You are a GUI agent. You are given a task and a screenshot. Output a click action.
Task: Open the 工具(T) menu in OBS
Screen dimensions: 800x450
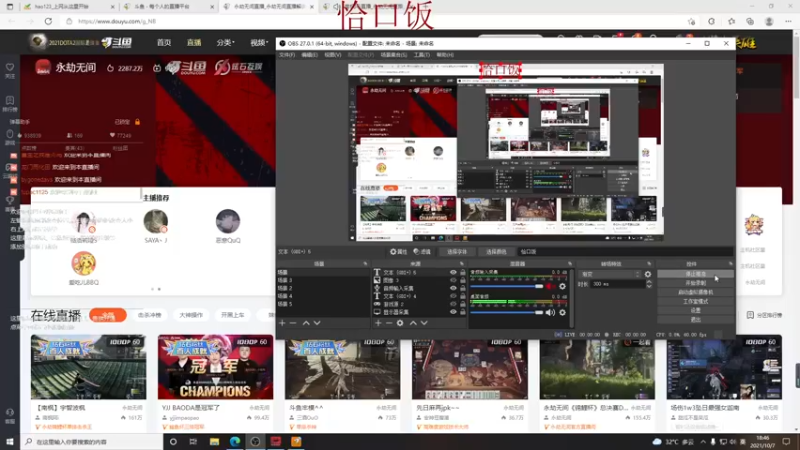point(421,55)
